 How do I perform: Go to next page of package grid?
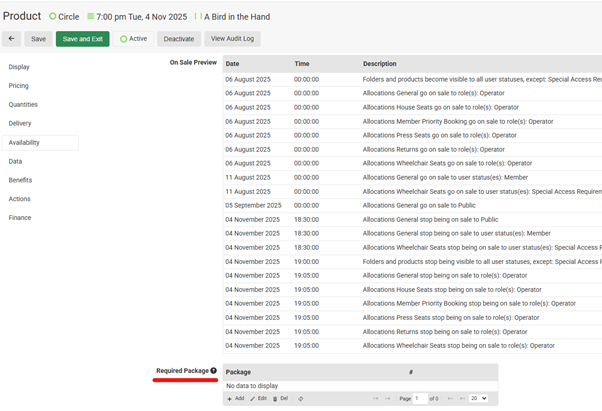point(450,398)
